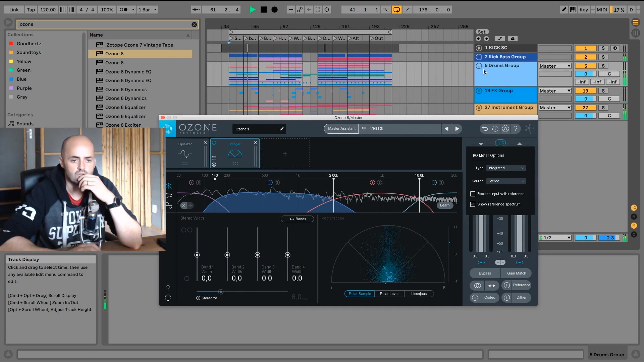644x362 pixels.
Task: Open I/O meter Type dropdown
Action: pos(506,168)
